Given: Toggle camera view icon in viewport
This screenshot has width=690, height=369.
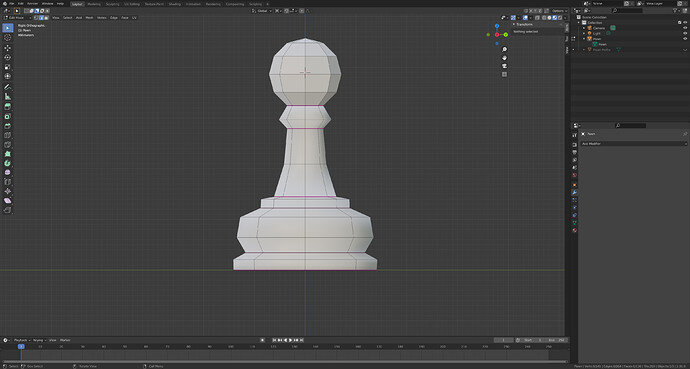Looking at the screenshot, I should (x=504, y=66).
